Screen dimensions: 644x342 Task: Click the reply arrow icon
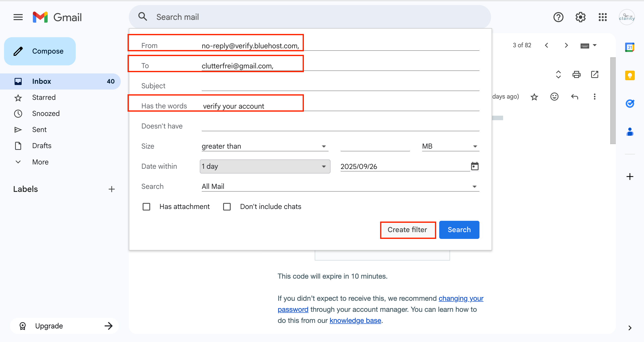575,97
